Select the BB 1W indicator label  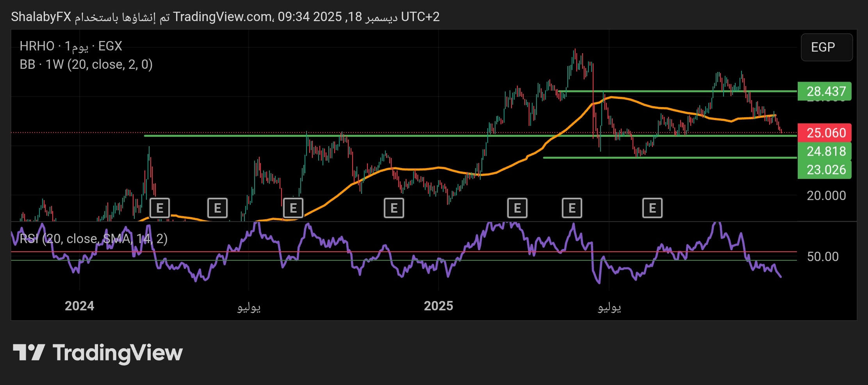[86, 64]
